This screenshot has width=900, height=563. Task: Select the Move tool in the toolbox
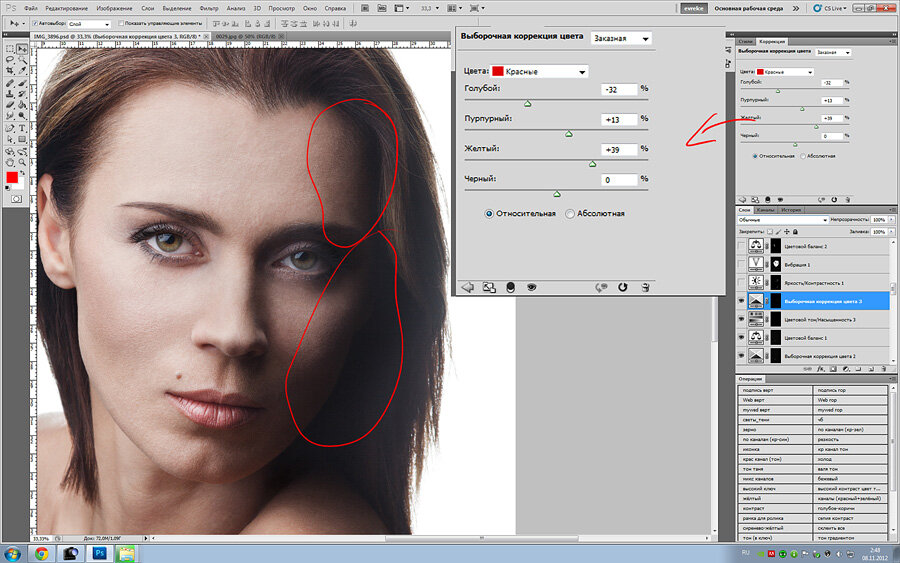(22, 48)
